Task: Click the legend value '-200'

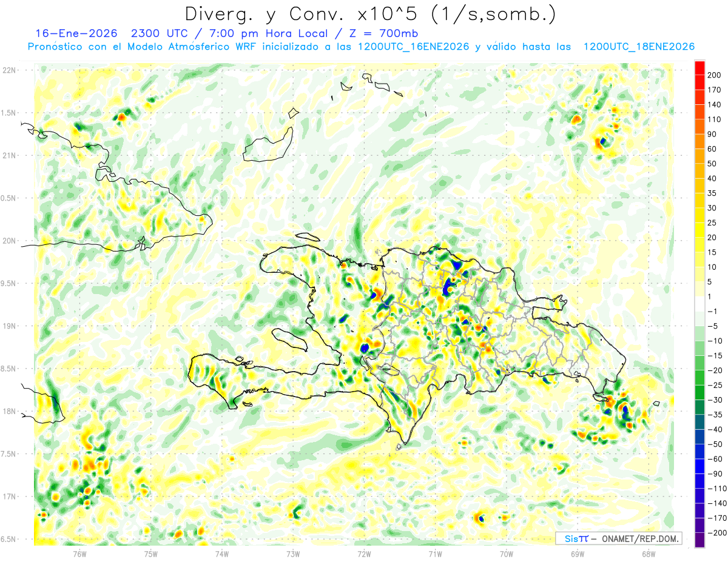Action: point(716,532)
